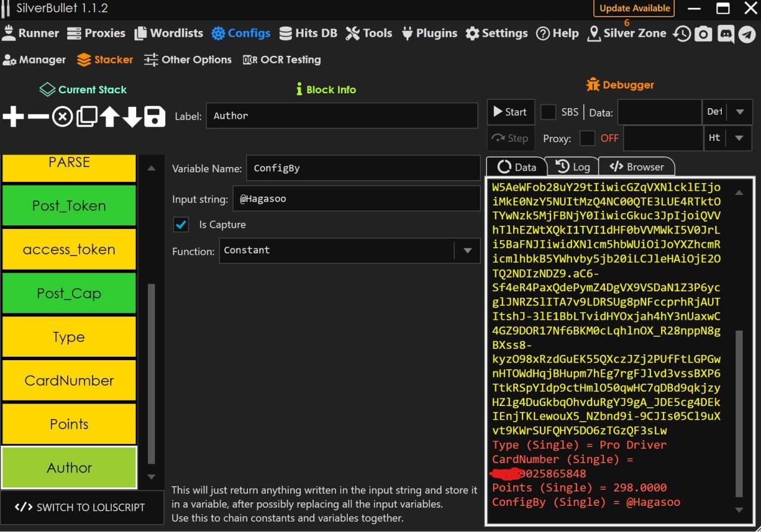
Task: Open the Function dropdown showing Constant
Action: 467,251
